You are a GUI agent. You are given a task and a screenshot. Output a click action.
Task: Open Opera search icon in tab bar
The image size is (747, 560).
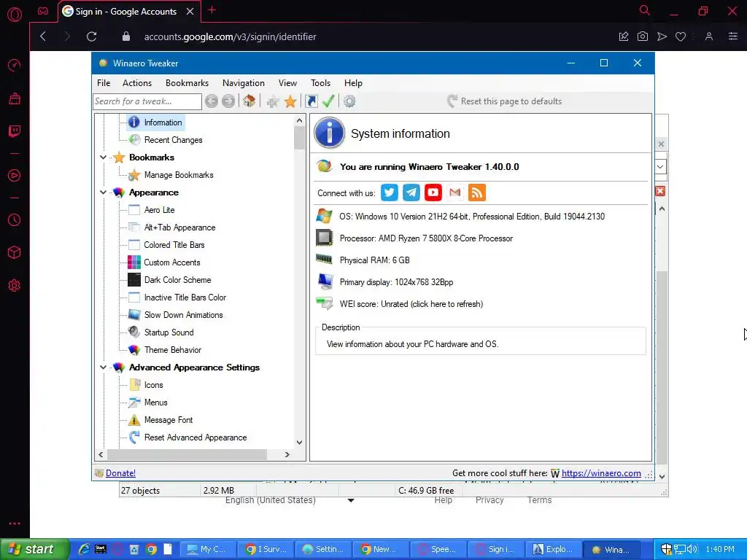pos(645,10)
